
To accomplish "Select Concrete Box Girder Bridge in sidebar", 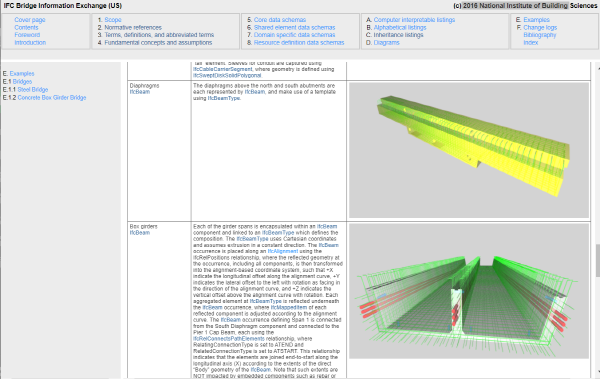I will pos(52,98).
